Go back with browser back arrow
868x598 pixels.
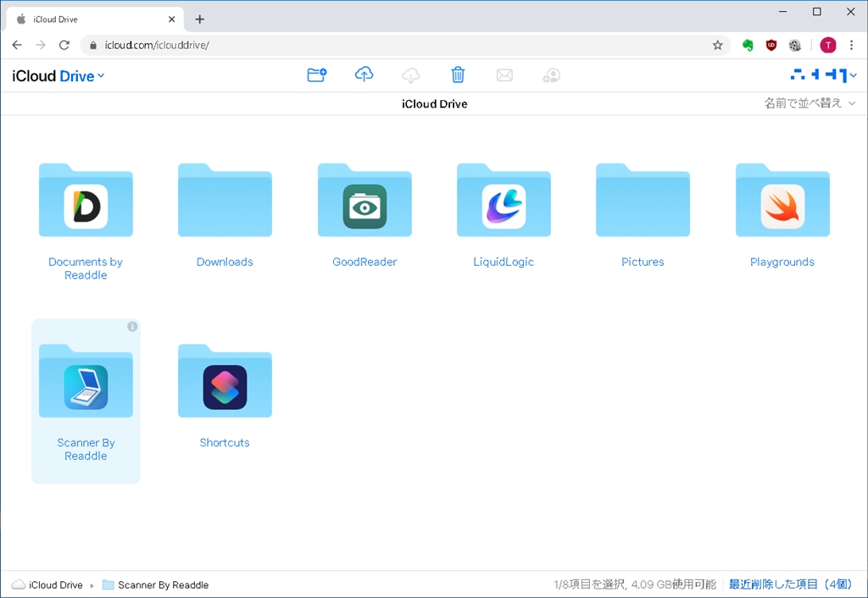[17, 46]
